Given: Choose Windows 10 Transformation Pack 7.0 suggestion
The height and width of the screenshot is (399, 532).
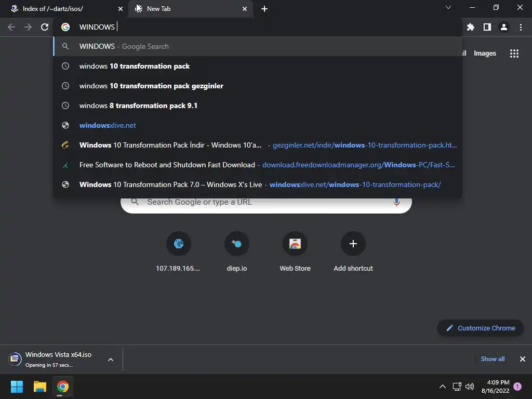Looking at the screenshot, I should coord(258,184).
